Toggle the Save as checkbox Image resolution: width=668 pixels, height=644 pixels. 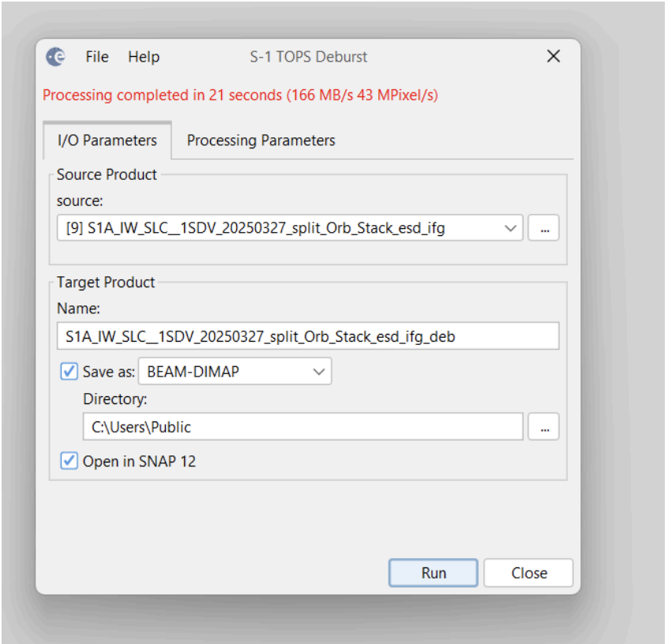[x=69, y=372]
